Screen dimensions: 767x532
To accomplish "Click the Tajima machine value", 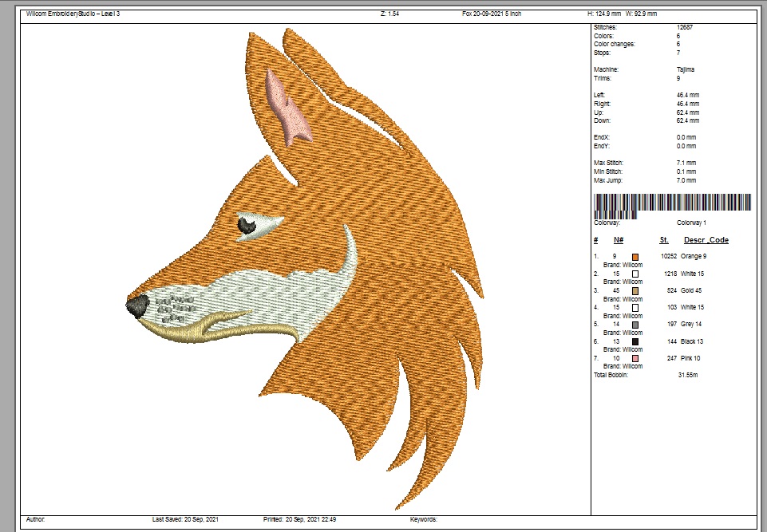I will [685, 69].
